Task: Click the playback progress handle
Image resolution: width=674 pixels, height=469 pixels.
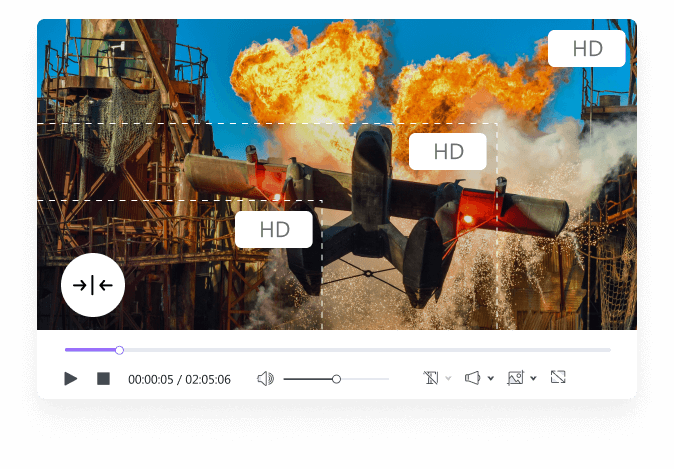Action: [119, 350]
